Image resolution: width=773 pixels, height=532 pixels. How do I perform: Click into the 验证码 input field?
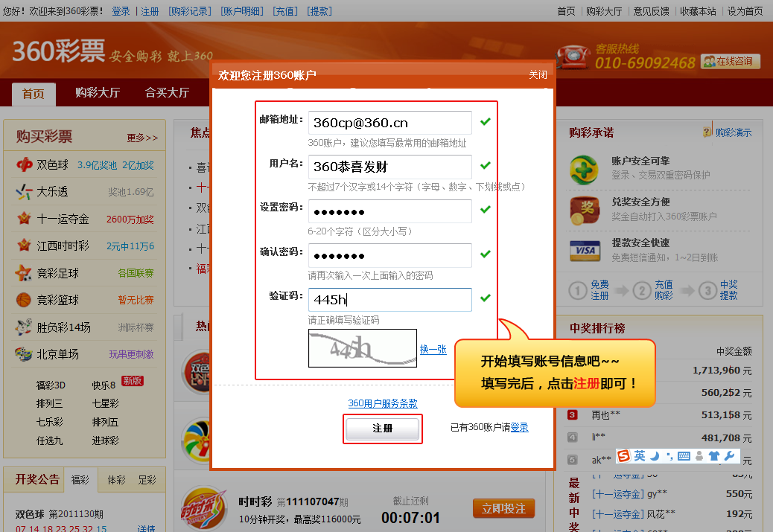(x=389, y=300)
